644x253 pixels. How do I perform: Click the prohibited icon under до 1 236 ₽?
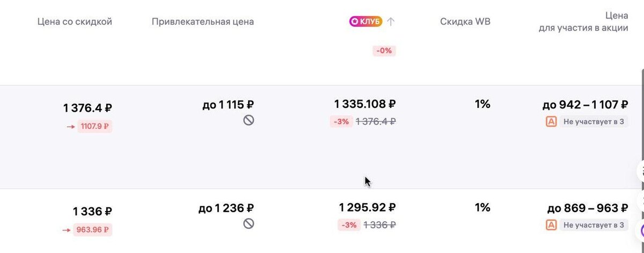(248, 223)
